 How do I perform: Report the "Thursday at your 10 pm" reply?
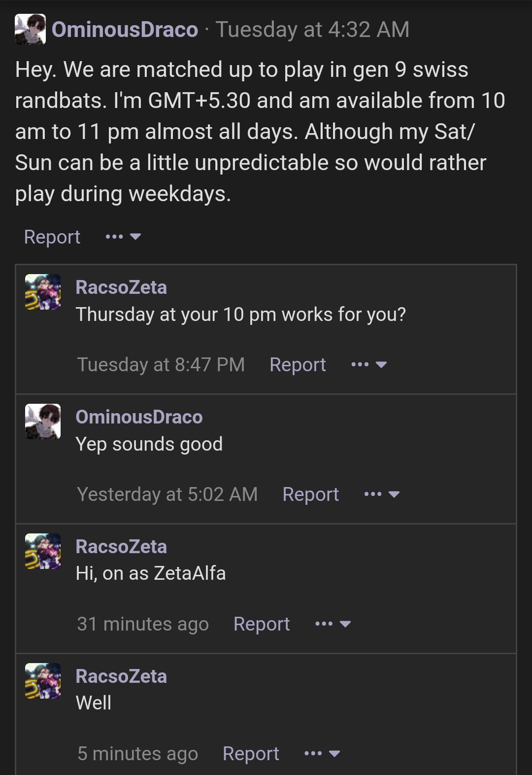click(x=298, y=365)
